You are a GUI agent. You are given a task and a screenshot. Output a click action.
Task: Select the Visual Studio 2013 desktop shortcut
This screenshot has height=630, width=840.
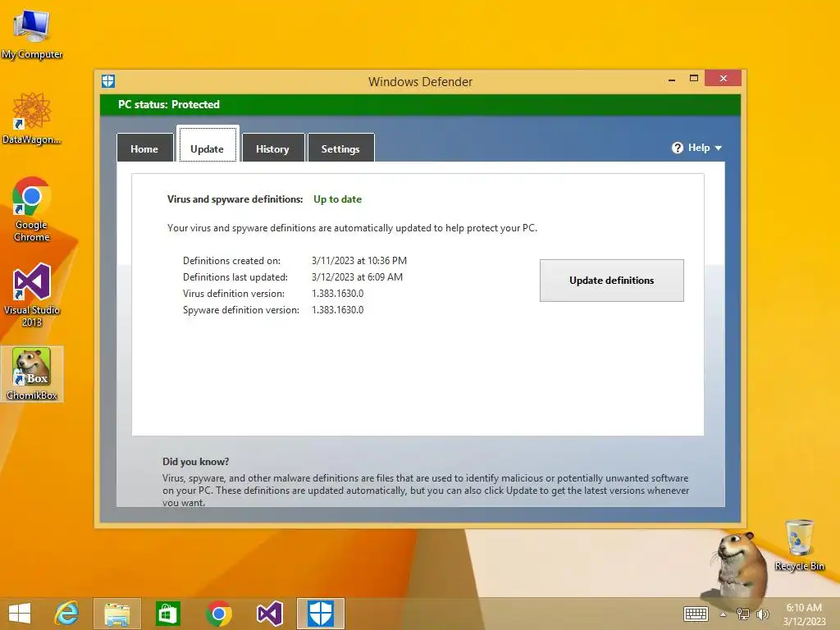[x=32, y=294]
